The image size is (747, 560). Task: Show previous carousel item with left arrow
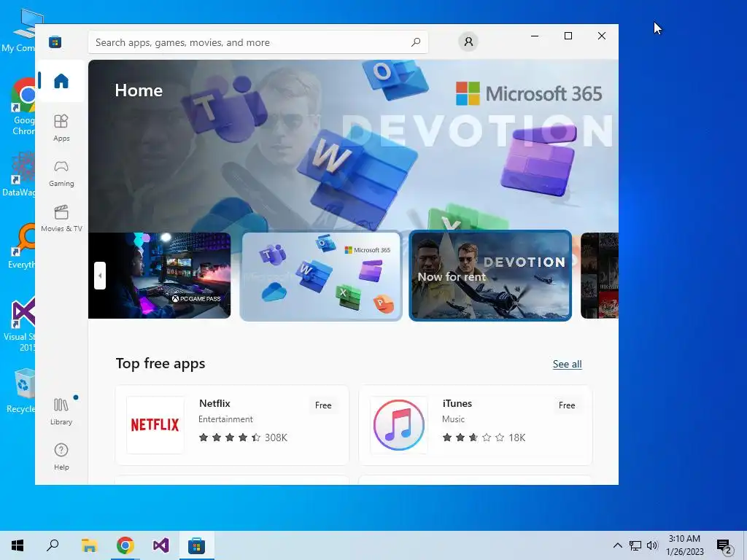tap(99, 275)
